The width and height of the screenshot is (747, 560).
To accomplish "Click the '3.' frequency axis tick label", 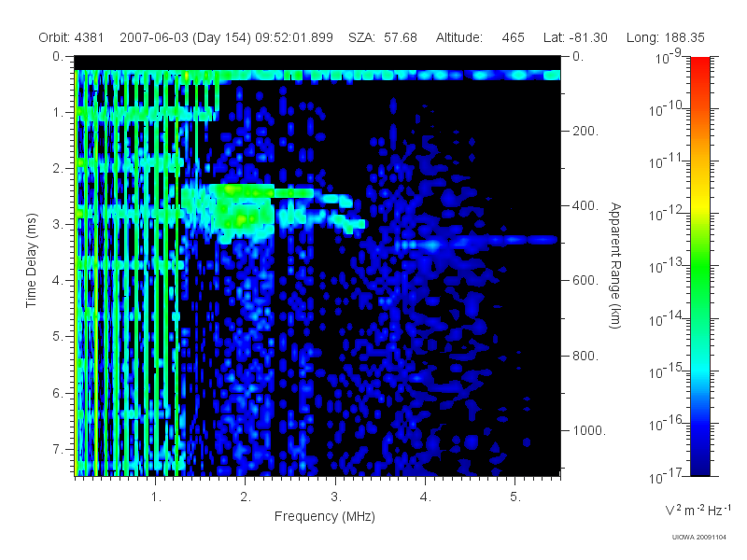I will (336, 497).
